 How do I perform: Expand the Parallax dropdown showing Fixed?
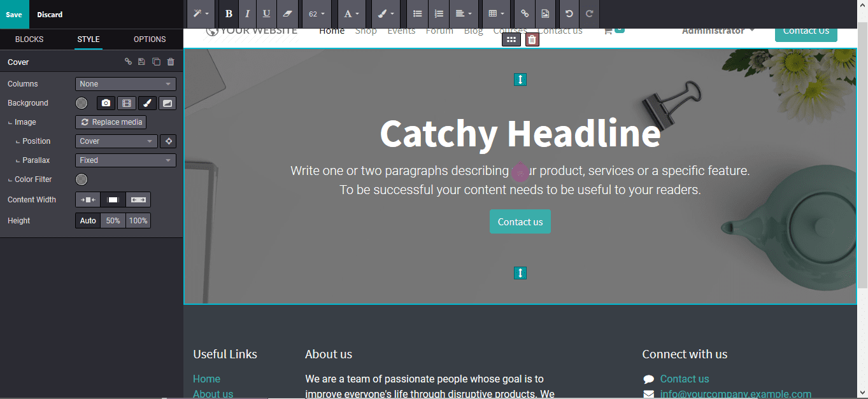[125, 160]
